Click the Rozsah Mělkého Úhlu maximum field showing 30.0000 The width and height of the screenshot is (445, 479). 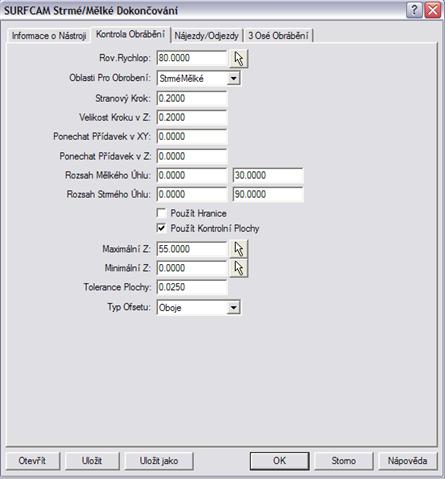click(268, 175)
